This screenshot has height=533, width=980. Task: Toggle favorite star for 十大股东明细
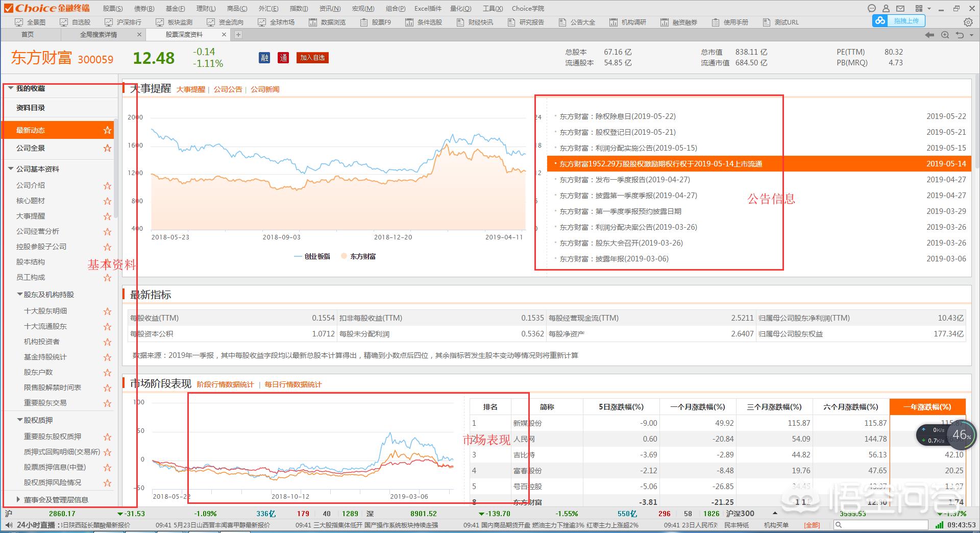click(x=107, y=311)
